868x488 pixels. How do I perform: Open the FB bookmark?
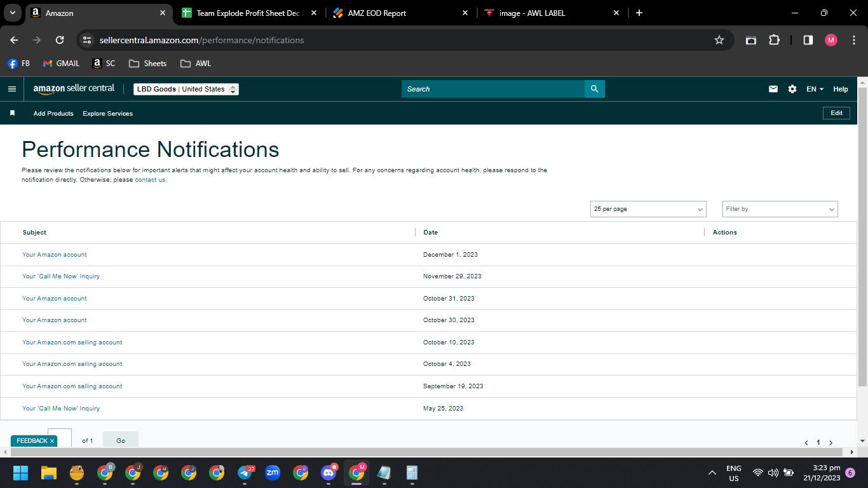point(18,64)
